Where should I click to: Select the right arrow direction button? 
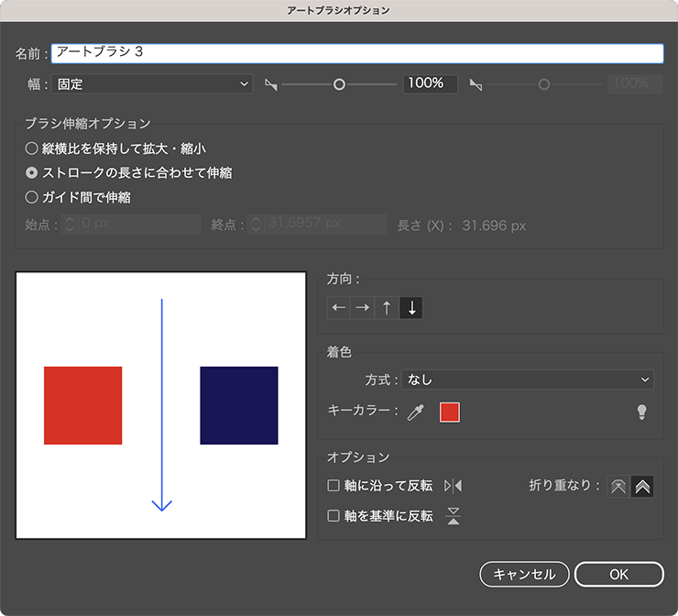[x=363, y=308]
